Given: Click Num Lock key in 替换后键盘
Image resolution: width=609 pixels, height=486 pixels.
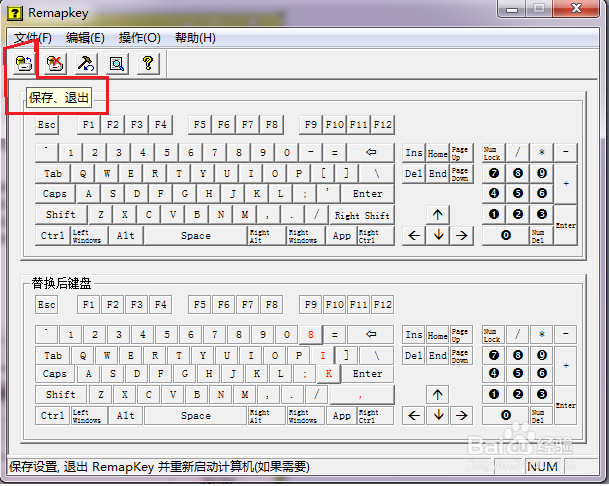Looking at the screenshot, I should (494, 334).
